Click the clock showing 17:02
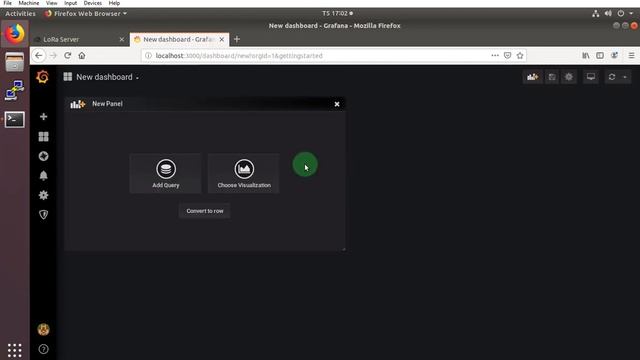 point(338,13)
